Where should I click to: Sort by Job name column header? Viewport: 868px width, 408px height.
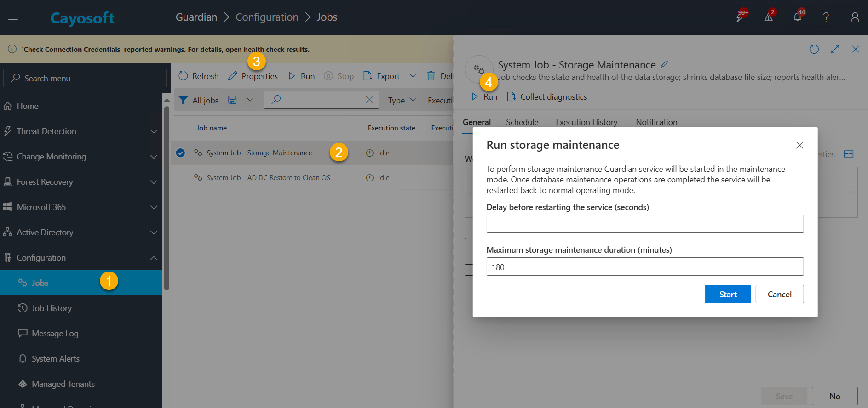tap(211, 128)
